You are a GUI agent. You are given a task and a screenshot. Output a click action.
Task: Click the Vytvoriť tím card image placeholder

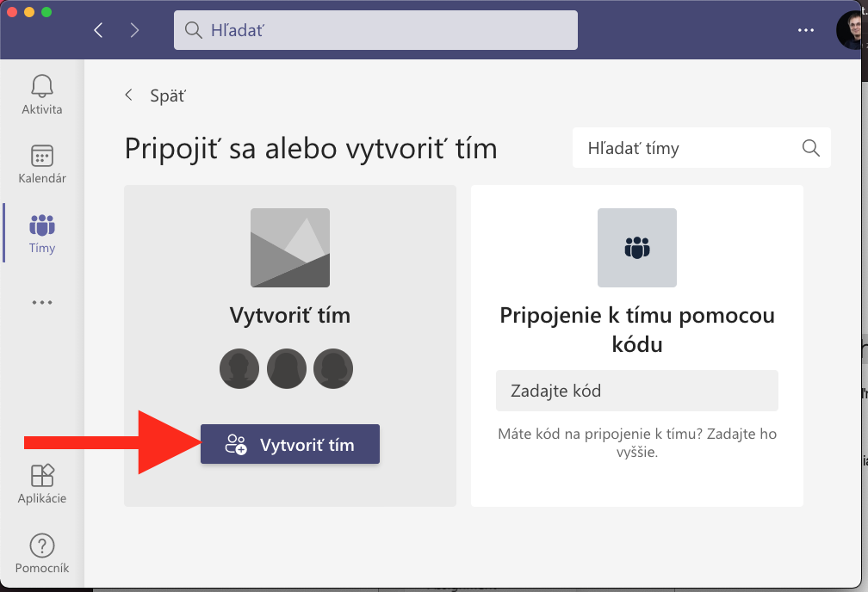click(x=289, y=248)
